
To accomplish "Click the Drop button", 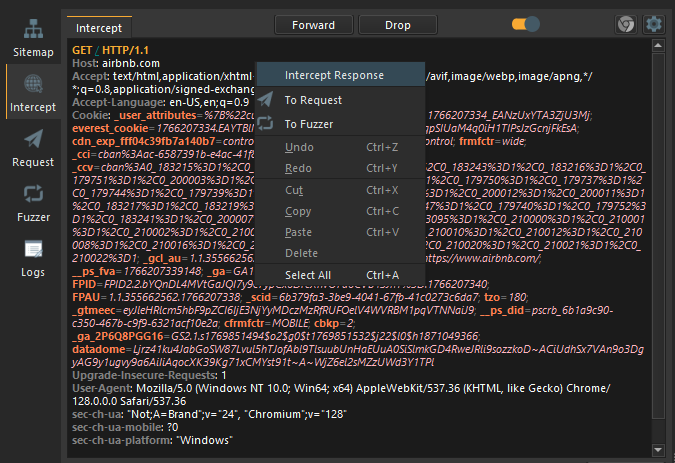I will pos(397,25).
